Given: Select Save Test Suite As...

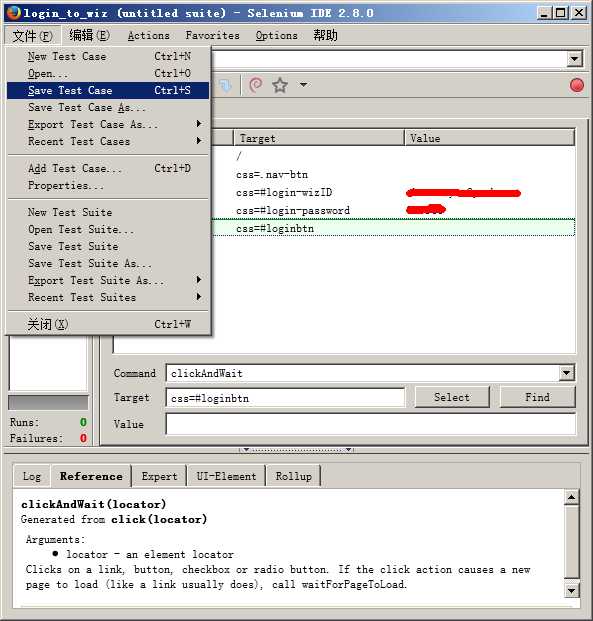Looking at the screenshot, I should 108,263.
